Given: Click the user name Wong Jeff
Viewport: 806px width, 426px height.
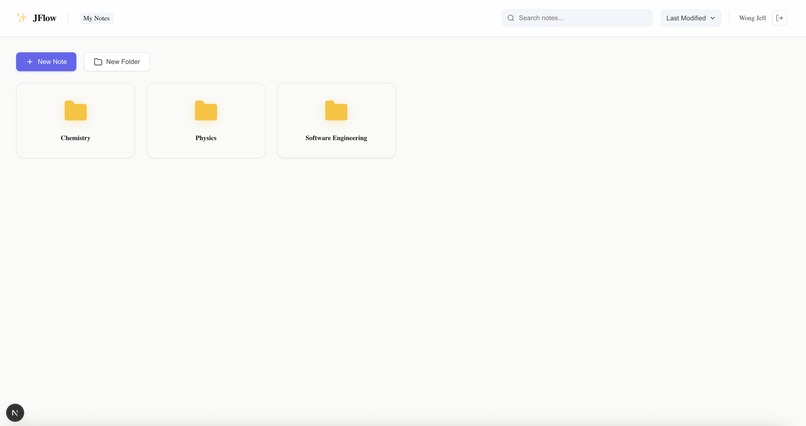Looking at the screenshot, I should [x=752, y=18].
